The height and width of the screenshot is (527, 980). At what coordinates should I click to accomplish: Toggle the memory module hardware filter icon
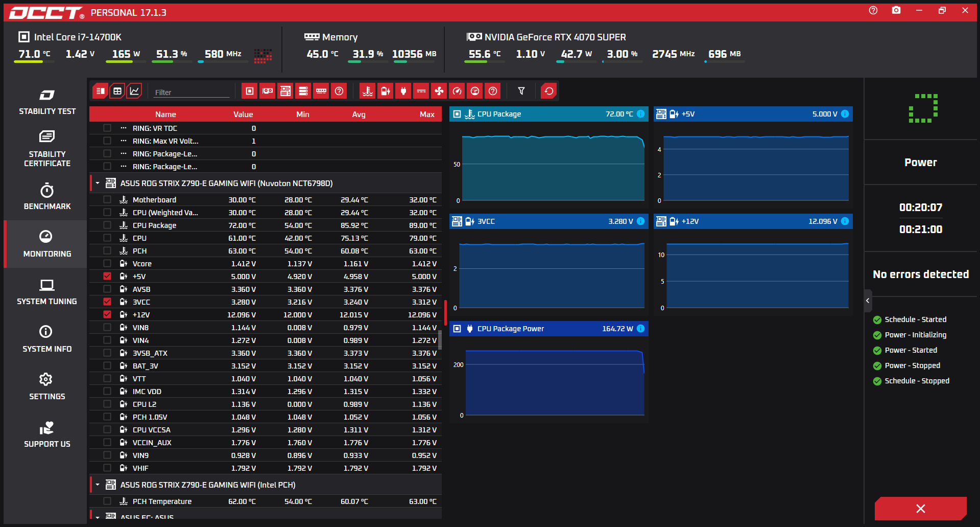pyautogui.click(x=321, y=91)
